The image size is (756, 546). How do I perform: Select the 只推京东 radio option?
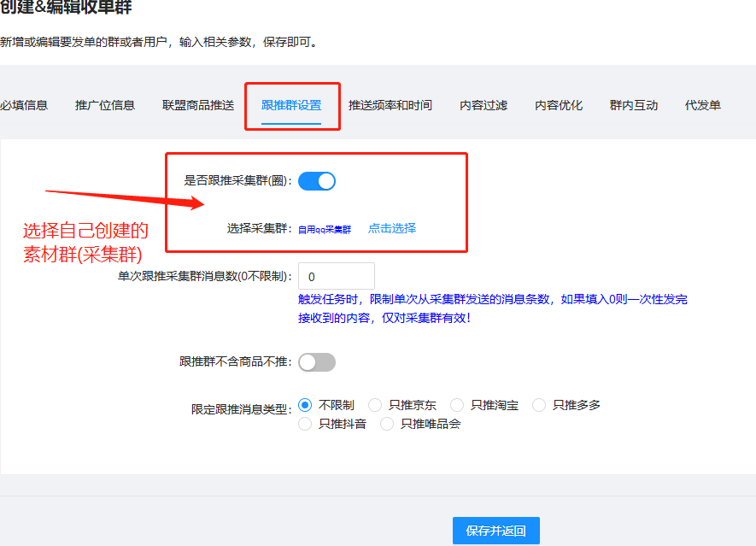pyautogui.click(x=375, y=405)
